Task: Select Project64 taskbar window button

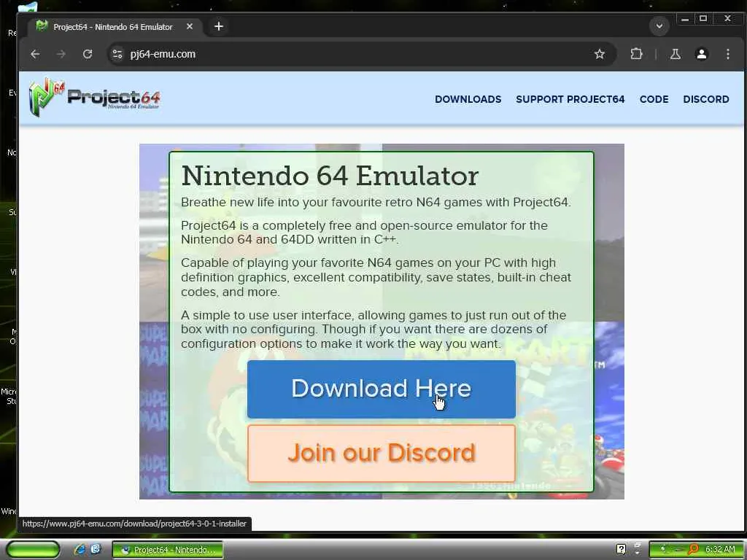Action: (168, 550)
